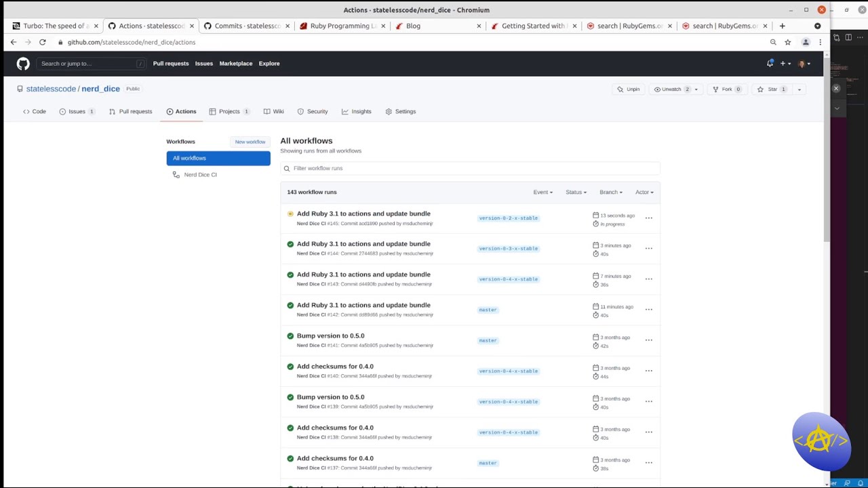
Task: Unpin the repository with Unpin button
Action: click(x=629, y=89)
